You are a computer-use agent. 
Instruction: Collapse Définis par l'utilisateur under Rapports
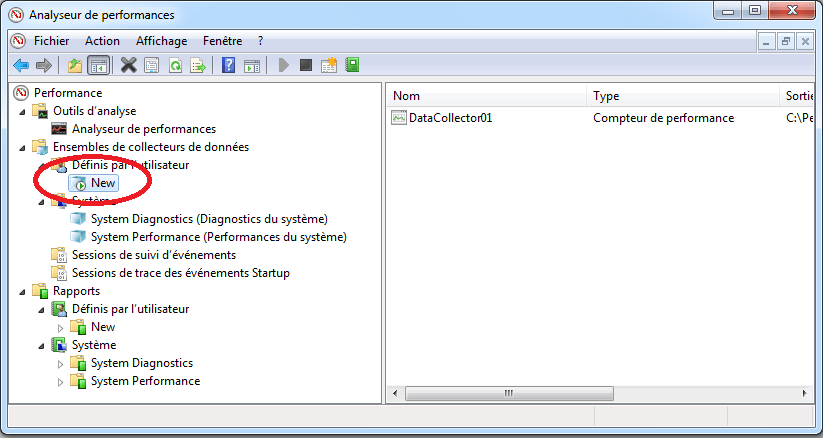click(x=42, y=310)
